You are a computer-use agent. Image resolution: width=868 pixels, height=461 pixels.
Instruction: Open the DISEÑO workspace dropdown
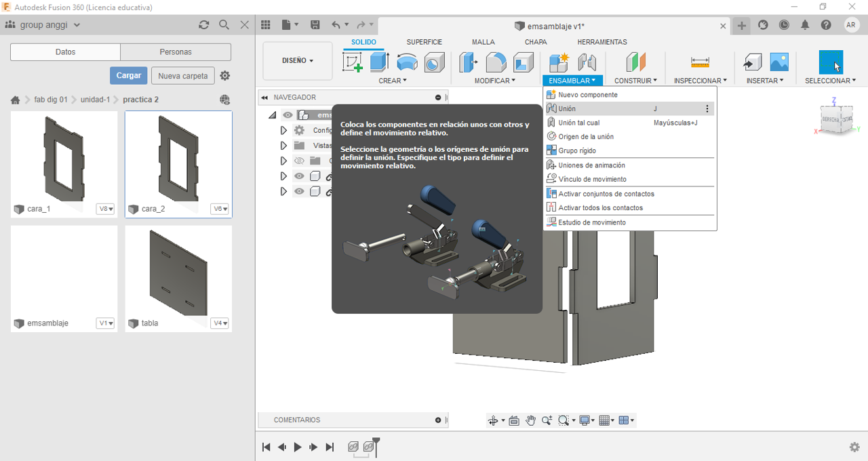pos(297,60)
